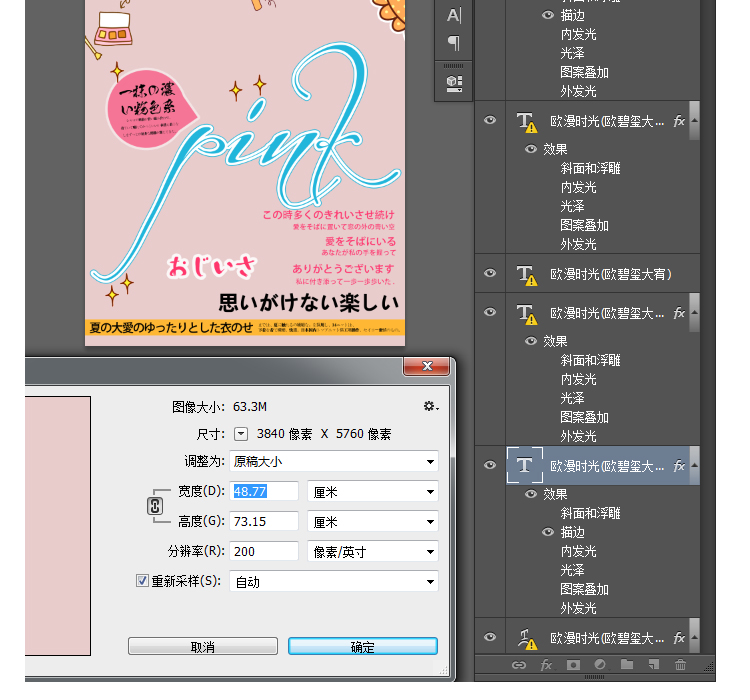Click the 取消 button
This screenshot has height=700, width=750.
click(x=203, y=647)
